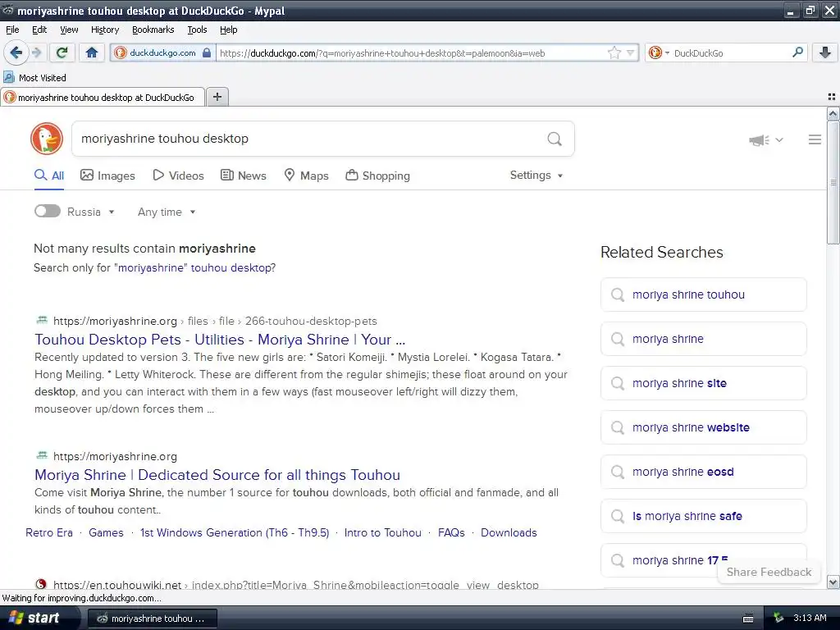Click the page scrollbar up arrow

click(833, 113)
